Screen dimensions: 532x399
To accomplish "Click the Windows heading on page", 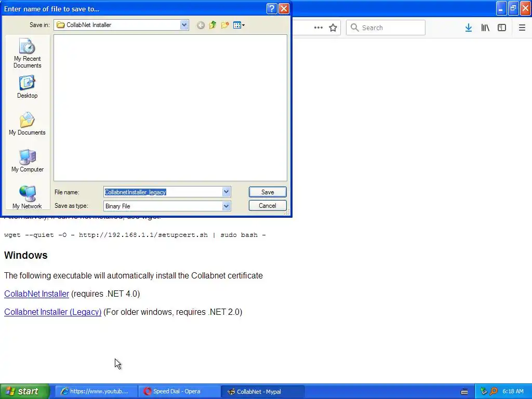I will pos(26,255).
